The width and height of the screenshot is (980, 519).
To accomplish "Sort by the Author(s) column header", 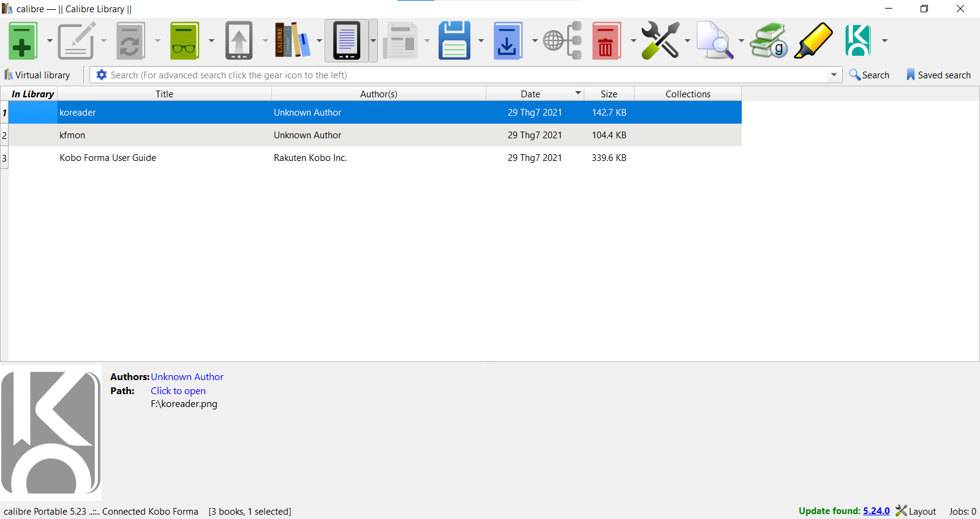I will (x=379, y=94).
